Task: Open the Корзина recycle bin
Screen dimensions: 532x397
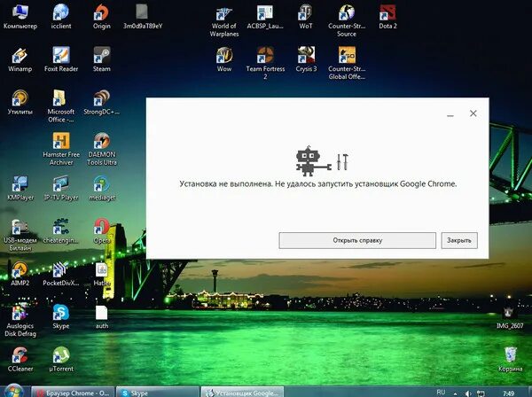Action: click(x=511, y=360)
